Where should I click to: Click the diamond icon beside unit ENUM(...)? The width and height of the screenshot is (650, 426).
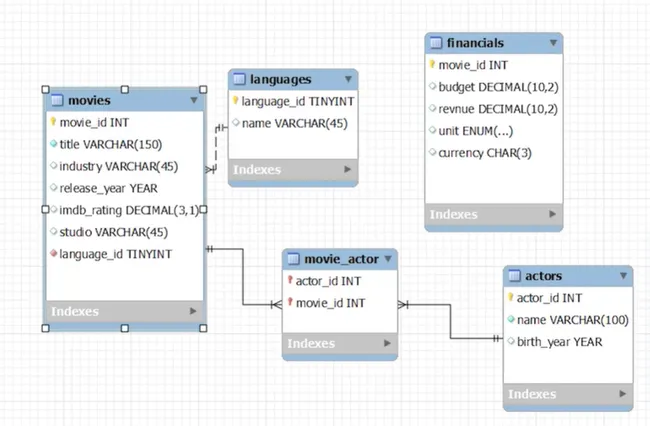point(432,130)
